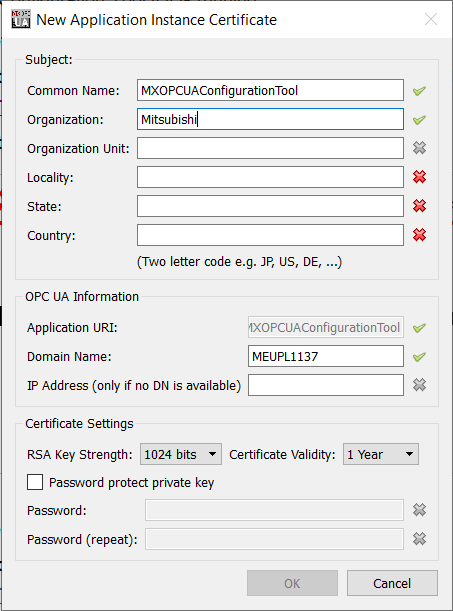The image size is (453, 611).
Task: Click into the Domain Name field
Action: coord(326,356)
